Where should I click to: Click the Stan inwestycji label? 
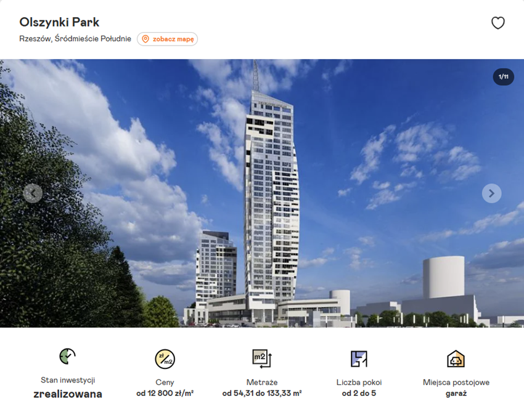point(68,380)
